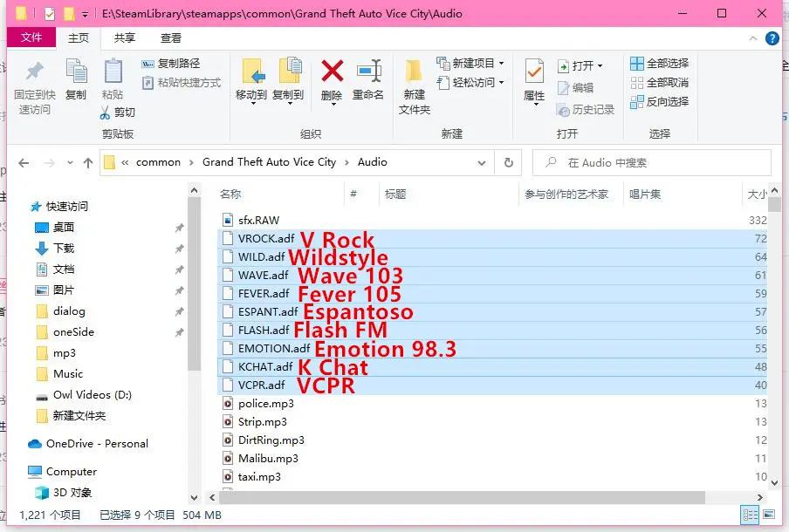The width and height of the screenshot is (789, 532).
Task: Click the navigation pane vertical scrollbar
Action: point(195,284)
